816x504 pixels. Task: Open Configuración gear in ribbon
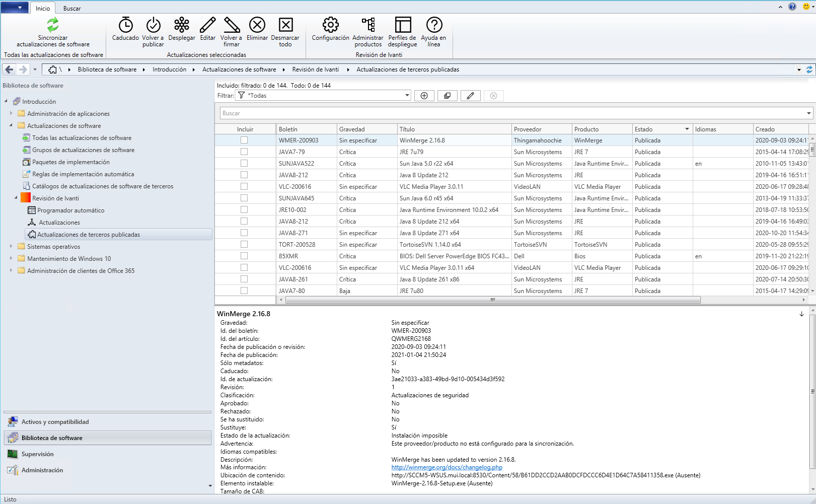point(330,25)
